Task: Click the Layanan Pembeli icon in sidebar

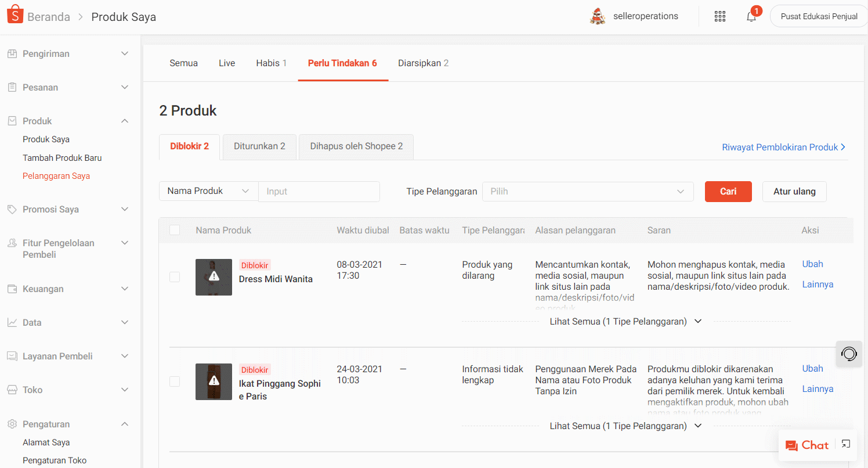Action: pyautogui.click(x=13, y=356)
